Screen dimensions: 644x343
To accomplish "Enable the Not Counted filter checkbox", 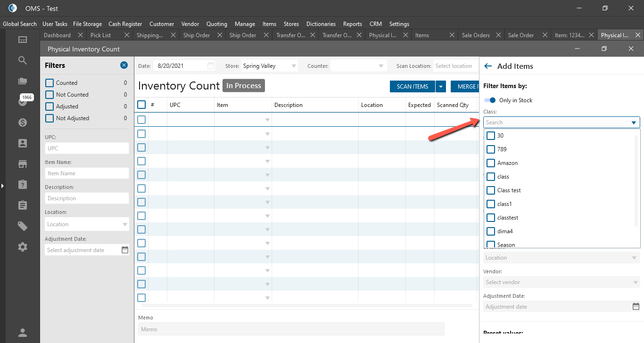I will pos(50,95).
